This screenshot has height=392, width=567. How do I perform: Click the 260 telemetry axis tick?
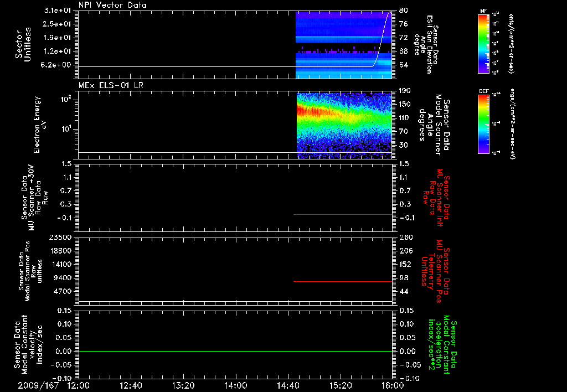(405, 238)
